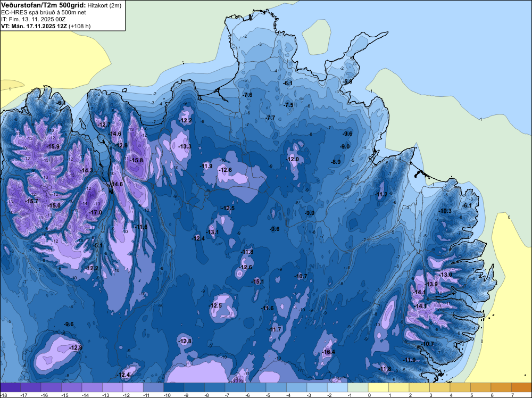
Task: Click the title text 'Veðurstofan/T2m 500grid:'
Action: pos(44,5)
